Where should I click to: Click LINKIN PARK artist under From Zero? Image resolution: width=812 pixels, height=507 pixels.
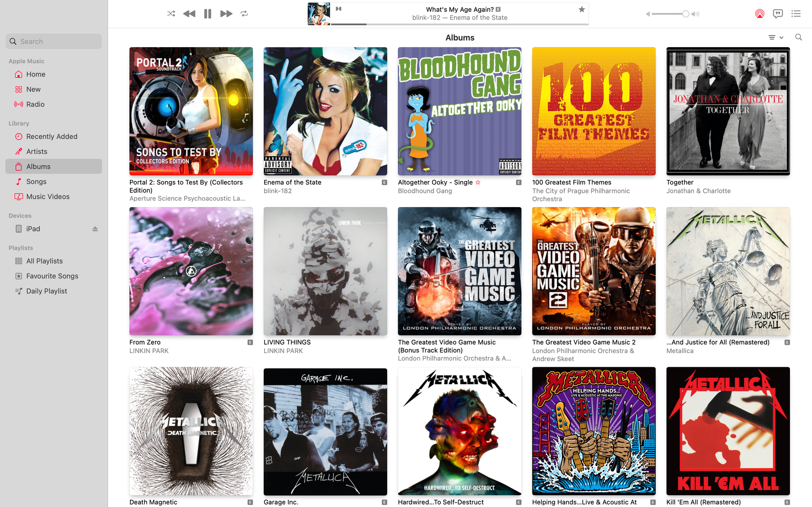tap(149, 351)
